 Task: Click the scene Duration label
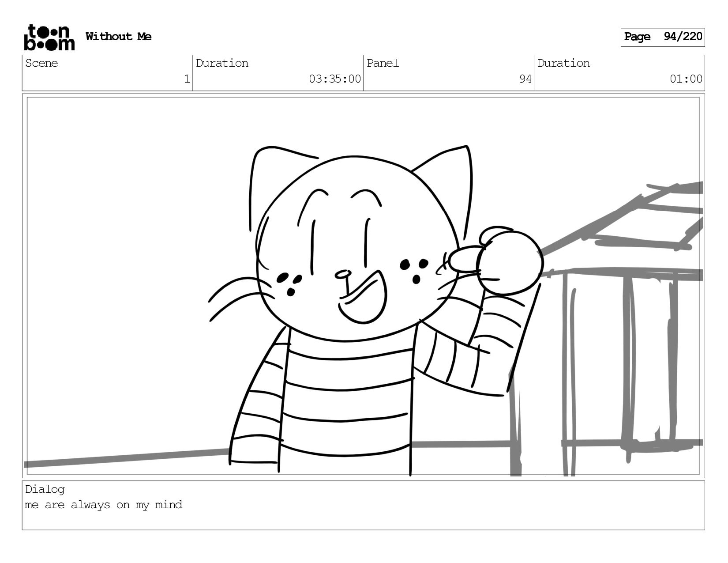pos(222,63)
